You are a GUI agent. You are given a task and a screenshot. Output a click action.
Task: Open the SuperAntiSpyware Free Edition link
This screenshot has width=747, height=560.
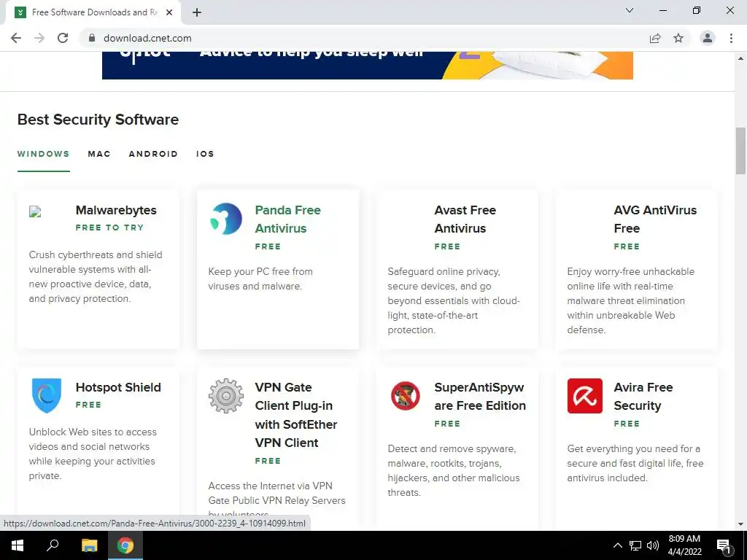click(x=480, y=396)
